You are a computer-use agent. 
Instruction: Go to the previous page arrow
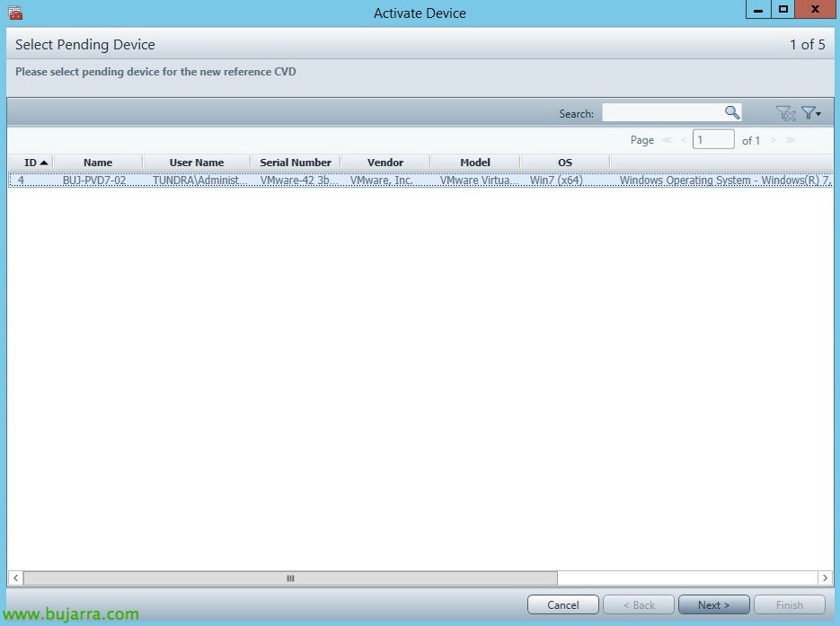tap(684, 140)
